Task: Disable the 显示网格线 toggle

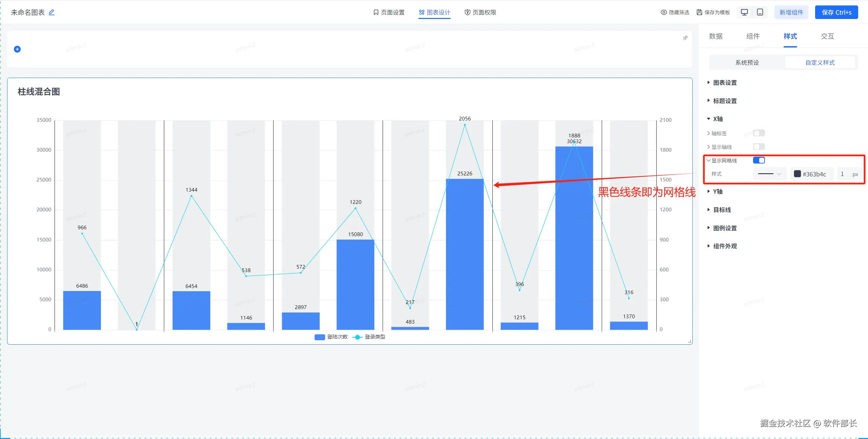Action: point(759,160)
